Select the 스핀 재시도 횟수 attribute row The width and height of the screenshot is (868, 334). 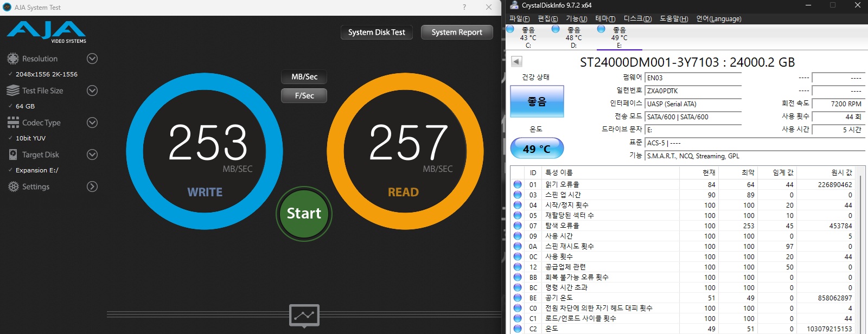[684, 246]
